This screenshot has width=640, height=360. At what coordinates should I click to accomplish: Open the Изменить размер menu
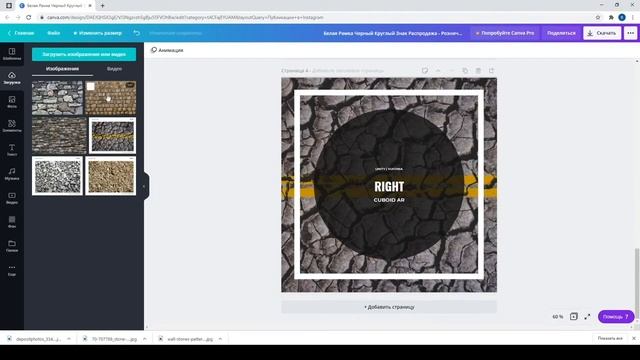click(97, 33)
